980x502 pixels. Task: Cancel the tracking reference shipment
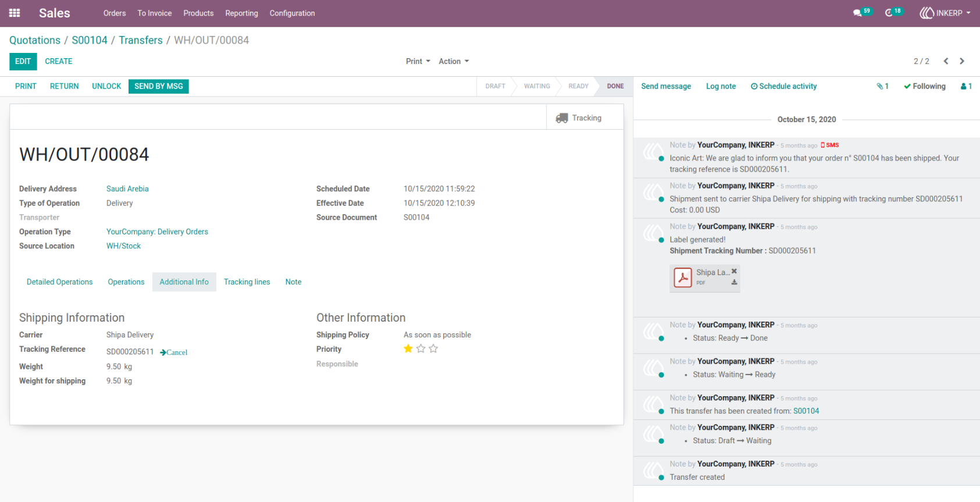coord(174,353)
